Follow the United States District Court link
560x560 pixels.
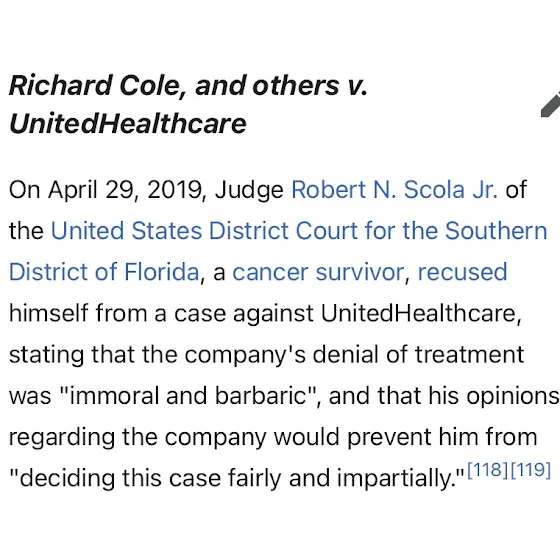click(x=299, y=231)
